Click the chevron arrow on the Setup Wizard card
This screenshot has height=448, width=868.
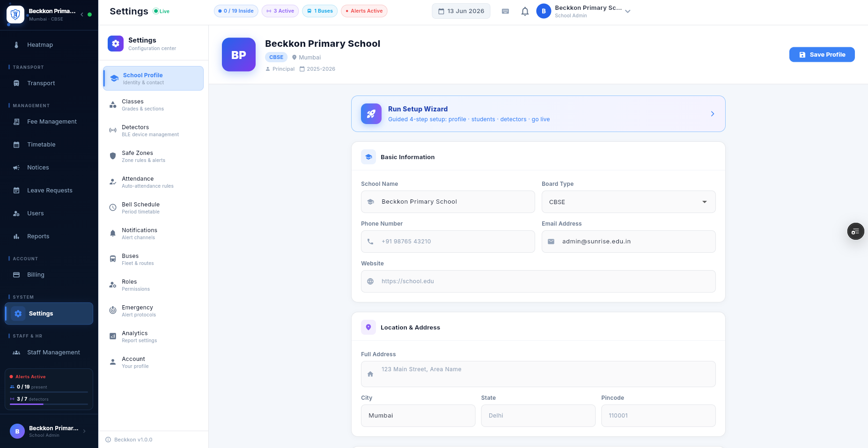tap(713, 114)
